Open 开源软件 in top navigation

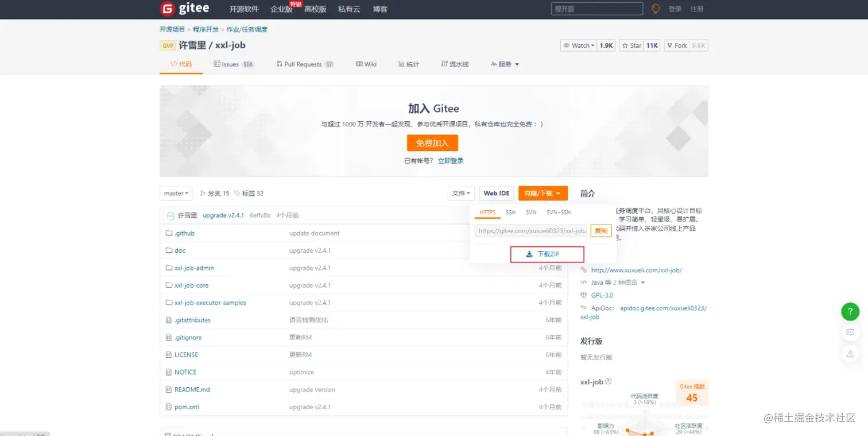pyautogui.click(x=244, y=9)
